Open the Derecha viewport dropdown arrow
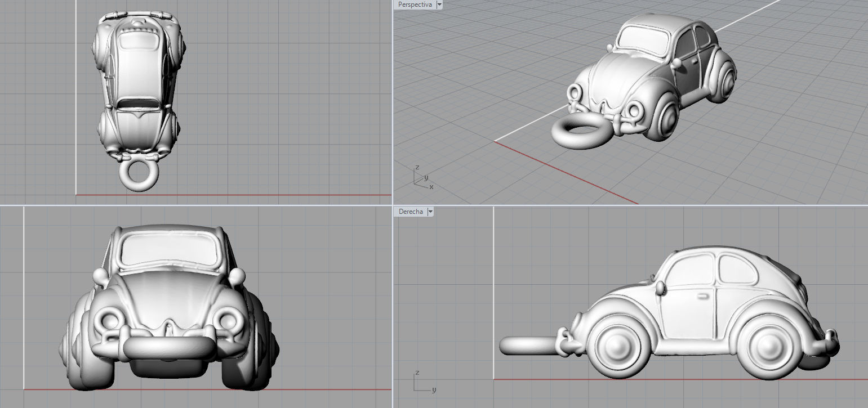Viewport: 868px width, 408px height. tap(430, 212)
